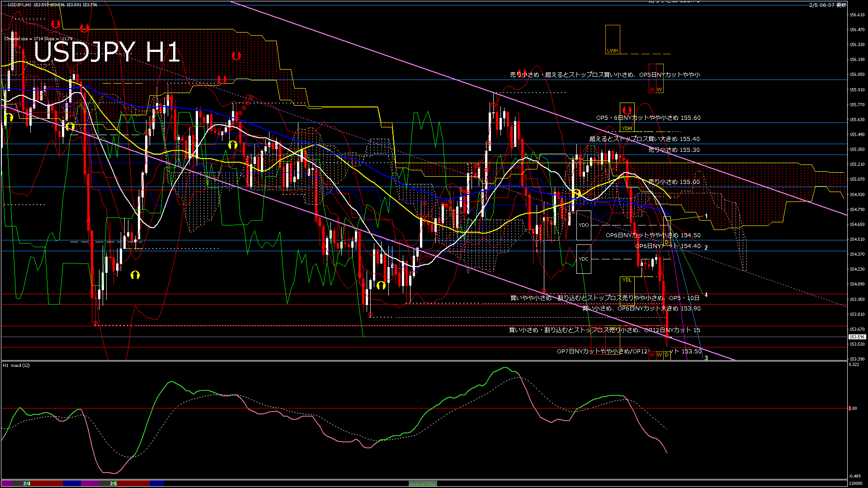The width and height of the screenshot is (868, 488).
Task: Click bottom orange W box beside 153.50 note
Action: (659, 355)
